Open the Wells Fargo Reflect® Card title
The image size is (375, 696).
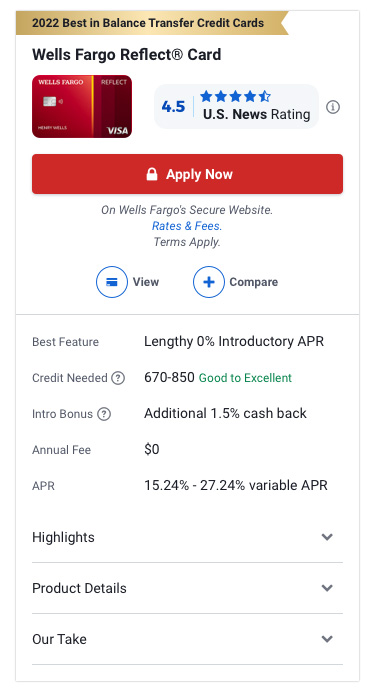pos(126,55)
